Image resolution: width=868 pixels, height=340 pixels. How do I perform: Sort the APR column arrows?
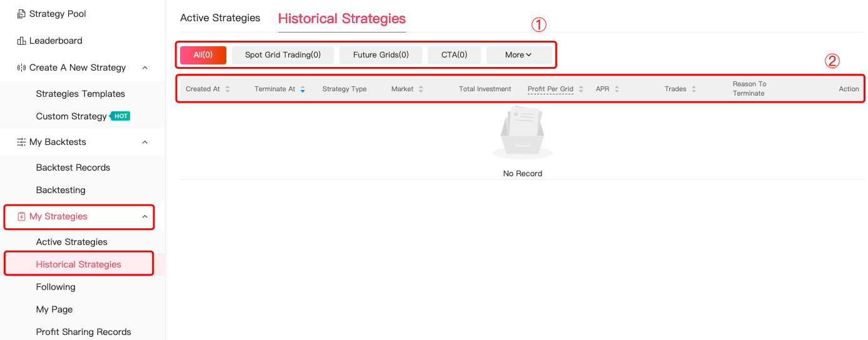pyautogui.click(x=617, y=89)
